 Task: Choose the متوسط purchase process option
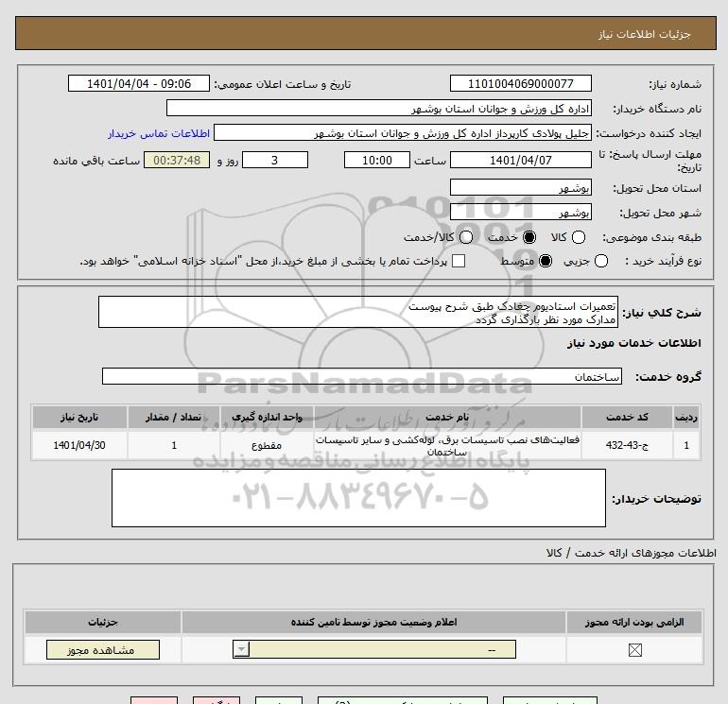(546, 261)
